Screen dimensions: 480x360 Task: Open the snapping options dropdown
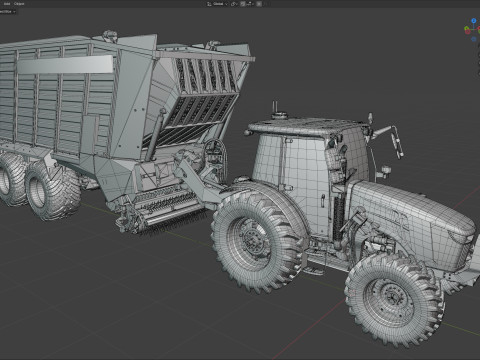click(x=250, y=4)
